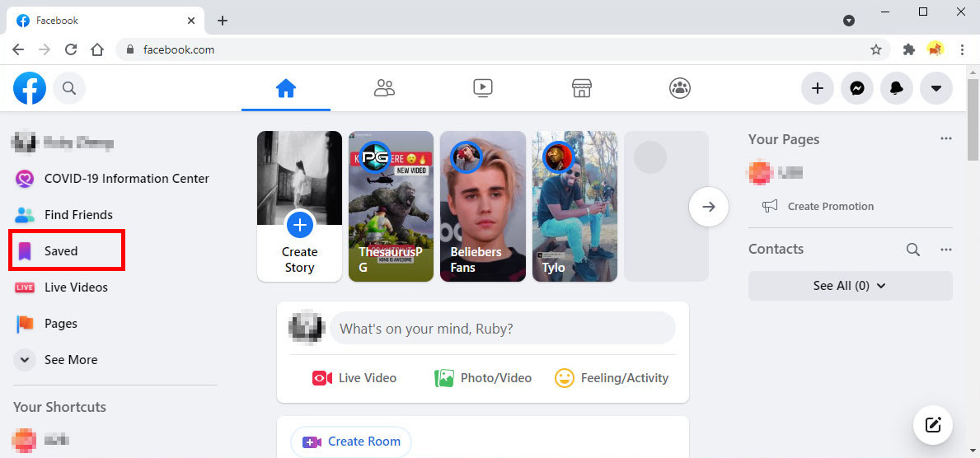Click the Watch video tab icon
This screenshot has width=980, height=458.
tap(483, 88)
